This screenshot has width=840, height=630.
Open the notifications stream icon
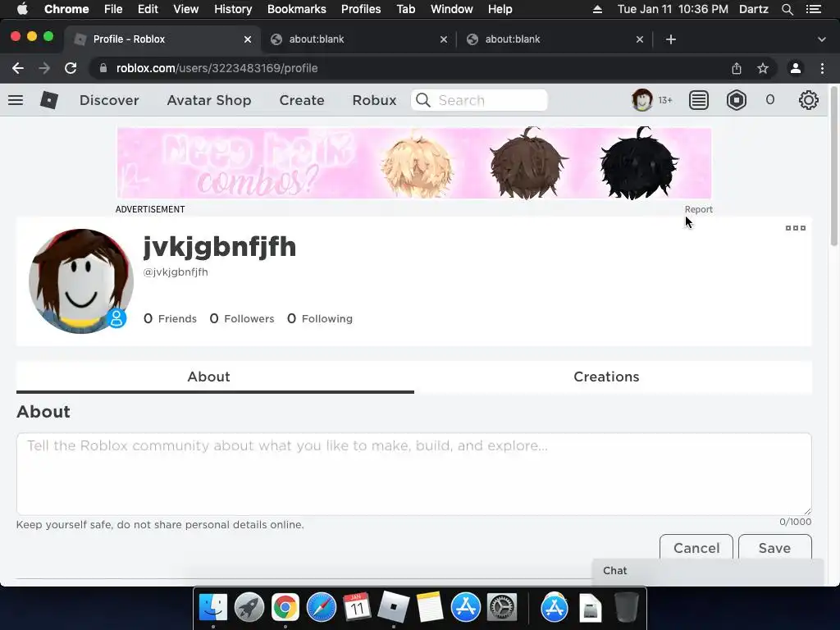(x=699, y=100)
